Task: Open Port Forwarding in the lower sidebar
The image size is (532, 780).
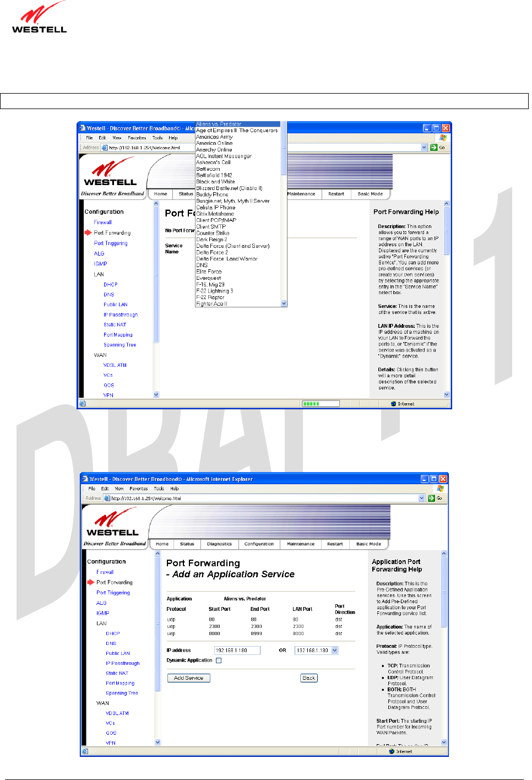Action: click(x=114, y=582)
